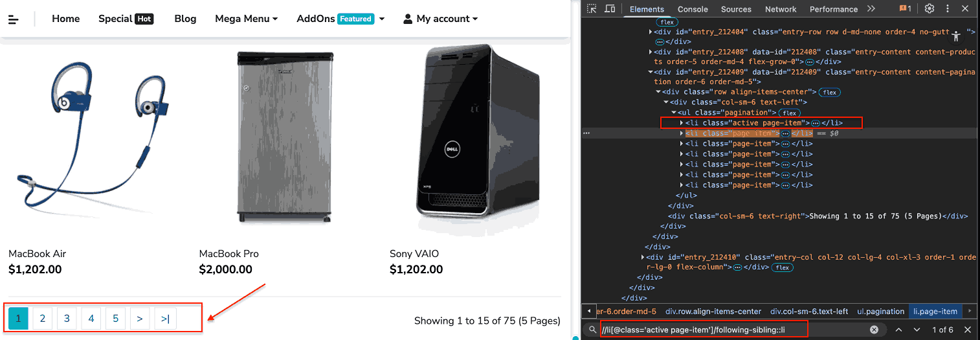The width and height of the screenshot is (980, 340).
Task: Click into the XPath search input
Action: coord(733,330)
